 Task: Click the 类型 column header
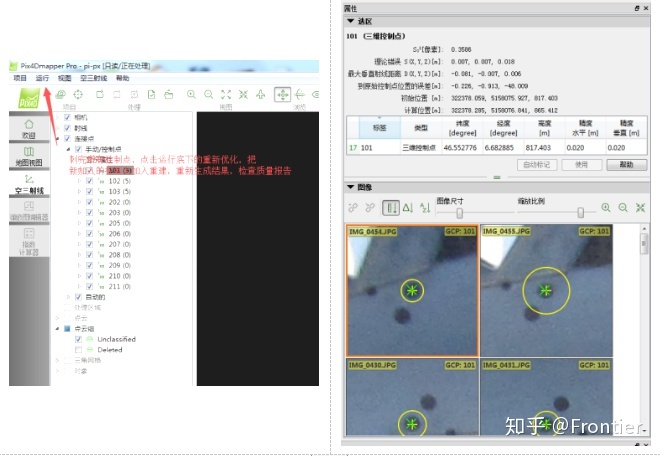421,128
